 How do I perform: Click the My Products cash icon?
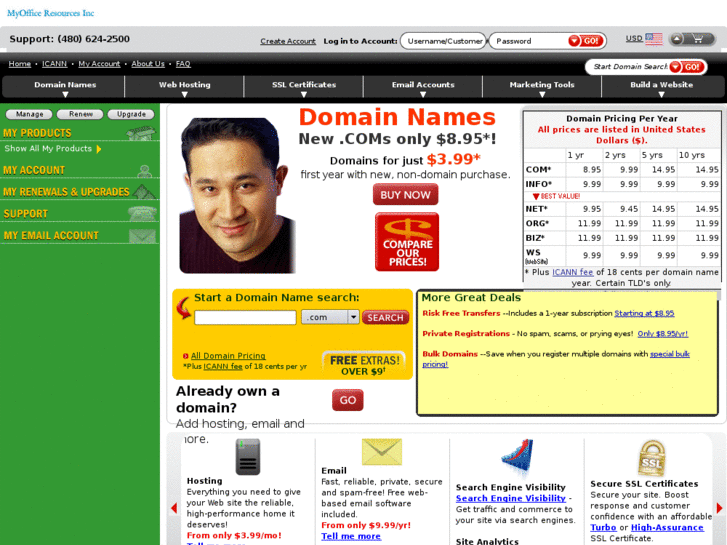[141, 133]
